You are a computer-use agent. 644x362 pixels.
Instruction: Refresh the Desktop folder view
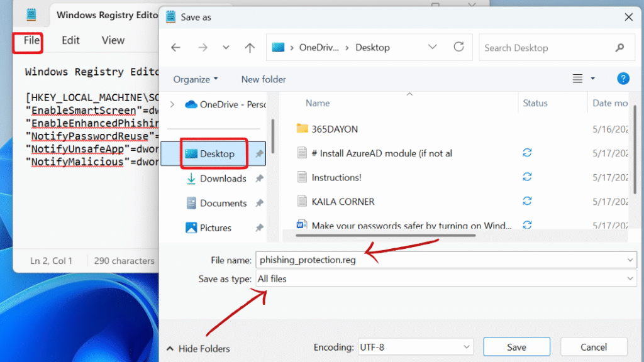coord(458,47)
